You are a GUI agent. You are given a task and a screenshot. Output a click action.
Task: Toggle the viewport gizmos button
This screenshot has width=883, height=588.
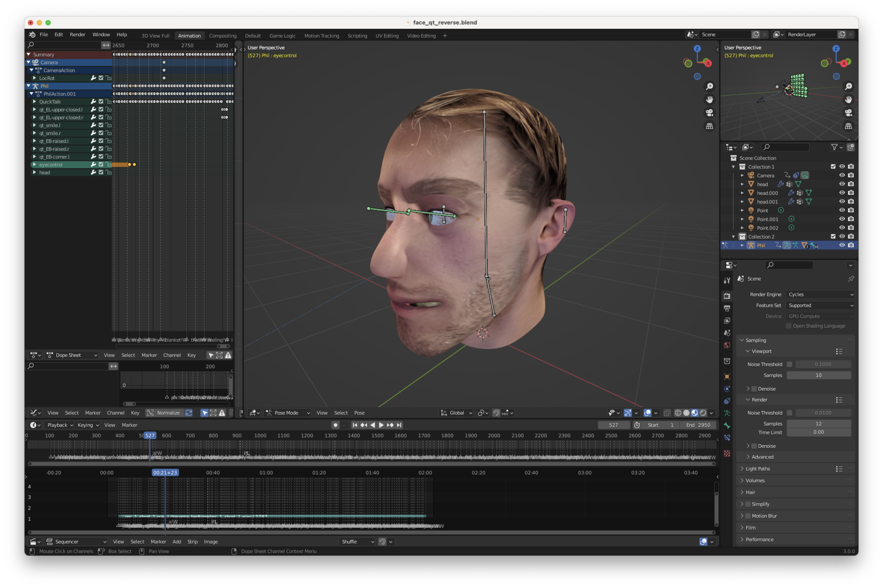click(628, 413)
